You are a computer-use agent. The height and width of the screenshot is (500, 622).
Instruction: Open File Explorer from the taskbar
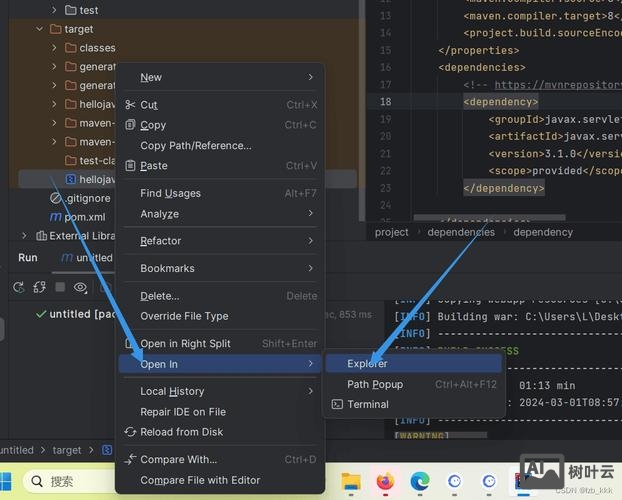pyautogui.click(x=350, y=482)
